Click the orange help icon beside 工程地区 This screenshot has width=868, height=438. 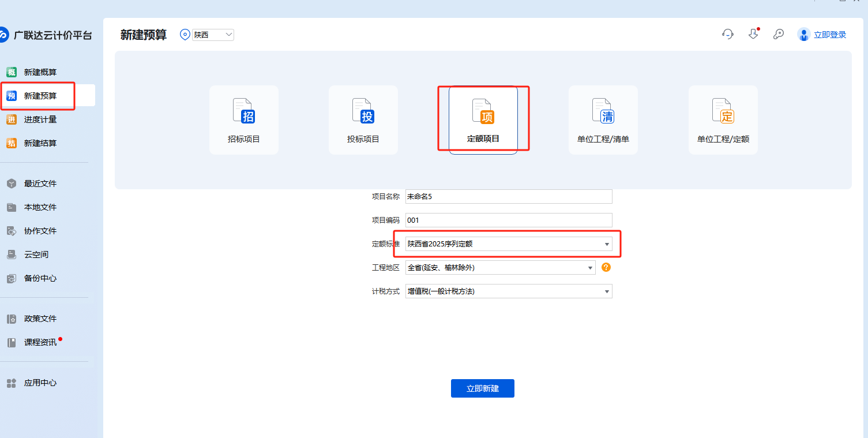pos(606,267)
